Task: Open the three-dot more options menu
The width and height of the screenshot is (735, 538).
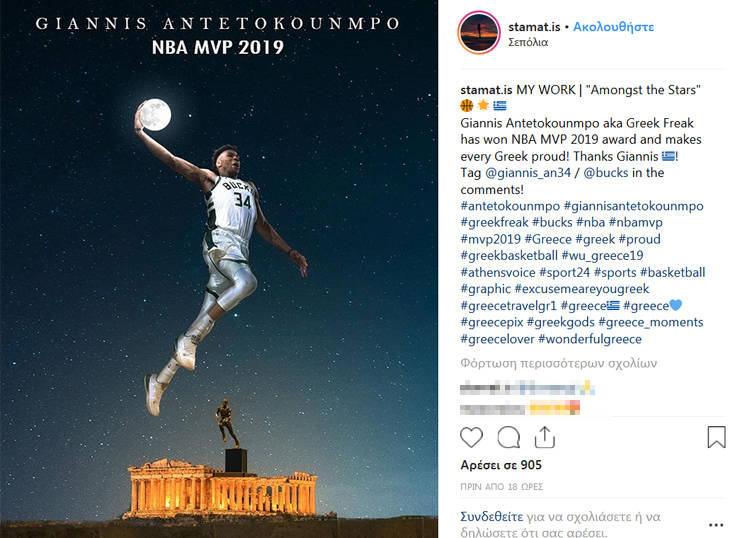Action: (x=716, y=525)
